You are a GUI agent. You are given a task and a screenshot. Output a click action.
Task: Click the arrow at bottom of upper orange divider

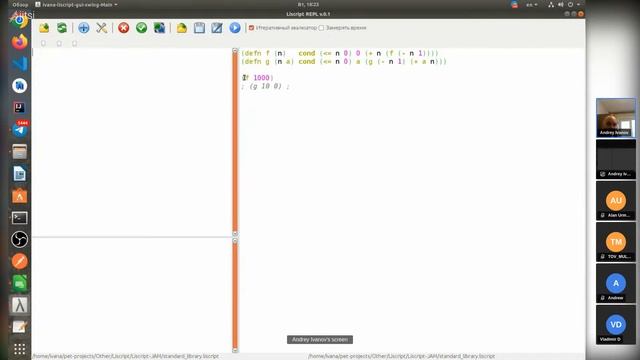coord(235,233)
